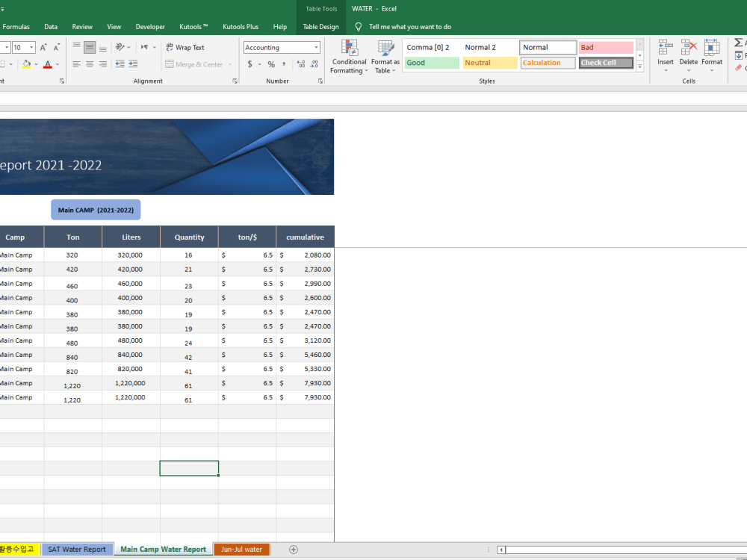The image size is (747, 560).
Task: Apply percent style
Action: 271,63
